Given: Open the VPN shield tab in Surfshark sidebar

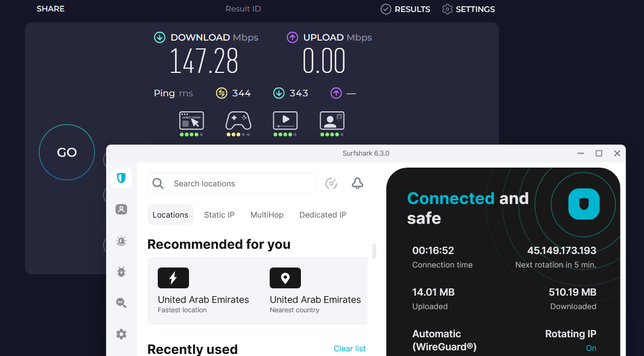Looking at the screenshot, I should (x=121, y=178).
